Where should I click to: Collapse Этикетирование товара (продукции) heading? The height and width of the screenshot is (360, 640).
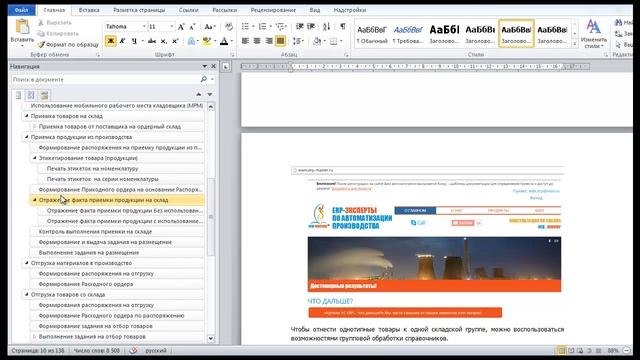(x=35, y=158)
